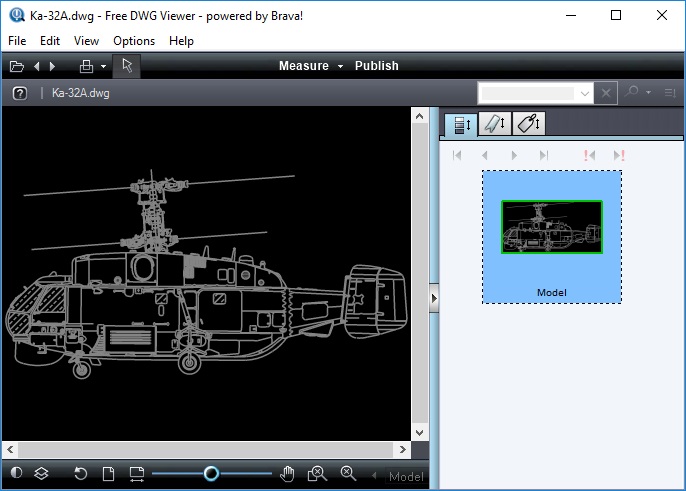
Task: Click the magnifier zoom tool
Action: click(x=348, y=473)
